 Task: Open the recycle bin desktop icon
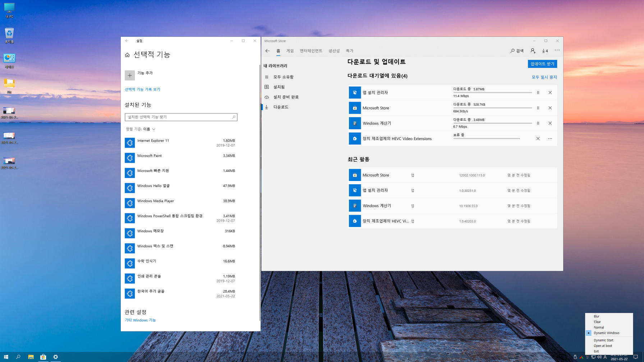pos(9,36)
